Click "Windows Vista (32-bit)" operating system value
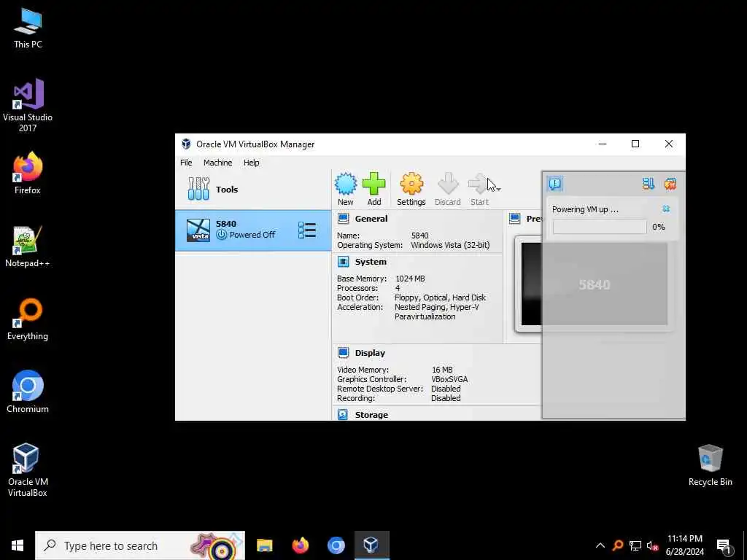The height and width of the screenshot is (560, 747). [x=450, y=245]
